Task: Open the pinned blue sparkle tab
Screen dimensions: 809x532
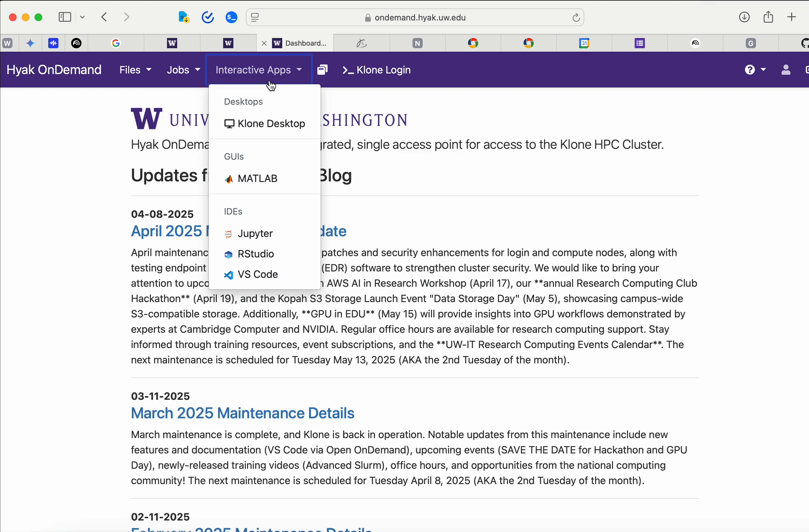Action: coord(30,43)
